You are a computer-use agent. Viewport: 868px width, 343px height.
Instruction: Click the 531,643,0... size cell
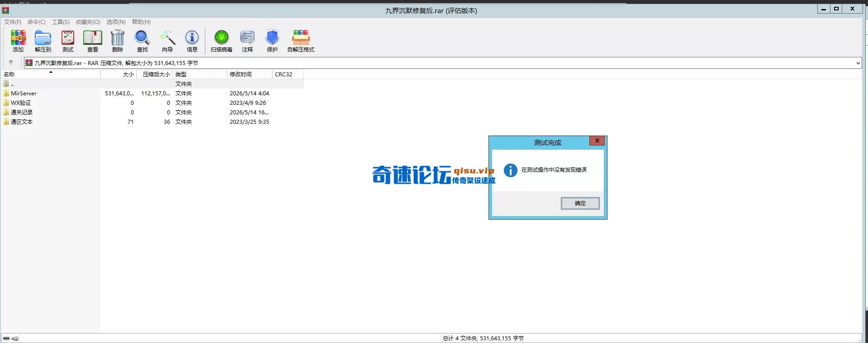click(119, 93)
